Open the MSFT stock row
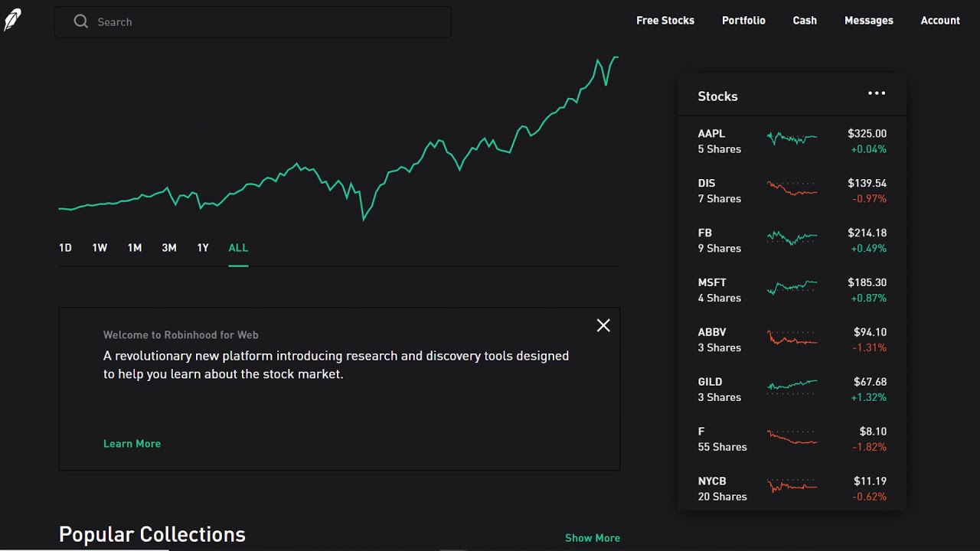 click(x=792, y=290)
